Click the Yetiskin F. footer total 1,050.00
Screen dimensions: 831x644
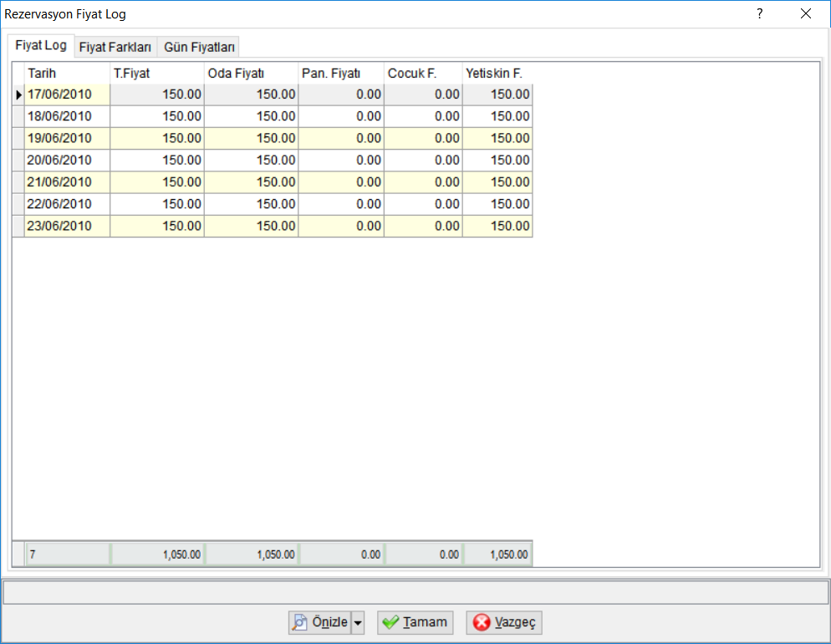coord(498,555)
